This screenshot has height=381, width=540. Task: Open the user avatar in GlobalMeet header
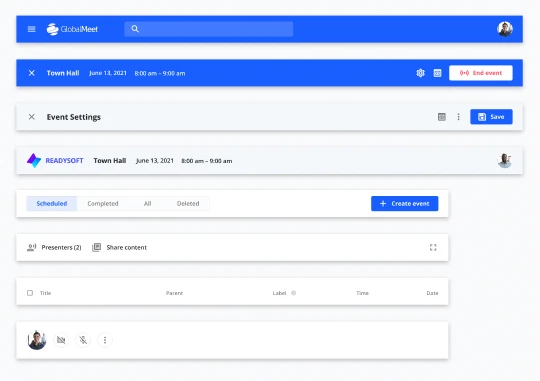point(505,29)
